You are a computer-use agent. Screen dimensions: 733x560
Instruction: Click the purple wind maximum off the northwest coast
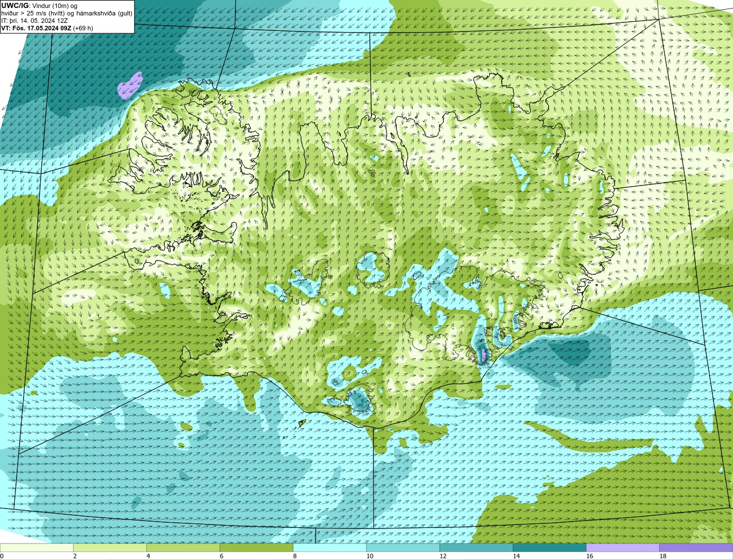(130, 86)
